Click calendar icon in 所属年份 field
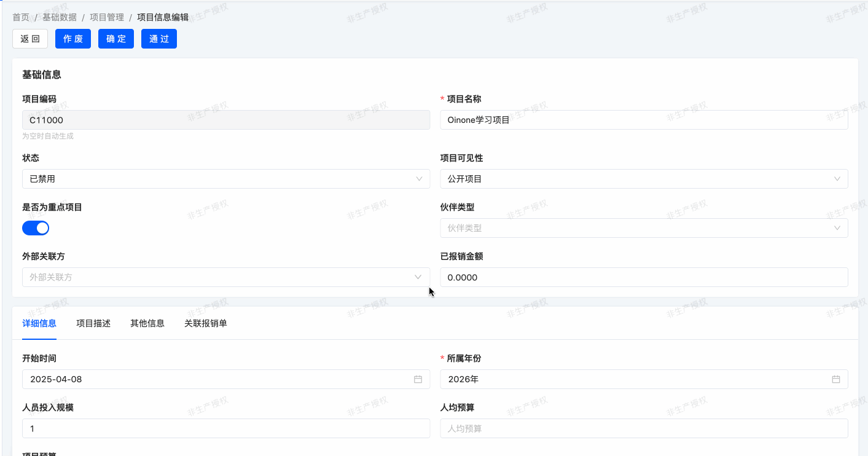Screen dimensions: 868x456 835,379
